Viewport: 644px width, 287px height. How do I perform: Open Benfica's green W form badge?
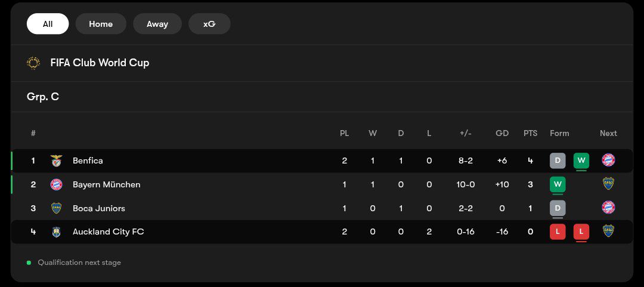pos(581,161)
